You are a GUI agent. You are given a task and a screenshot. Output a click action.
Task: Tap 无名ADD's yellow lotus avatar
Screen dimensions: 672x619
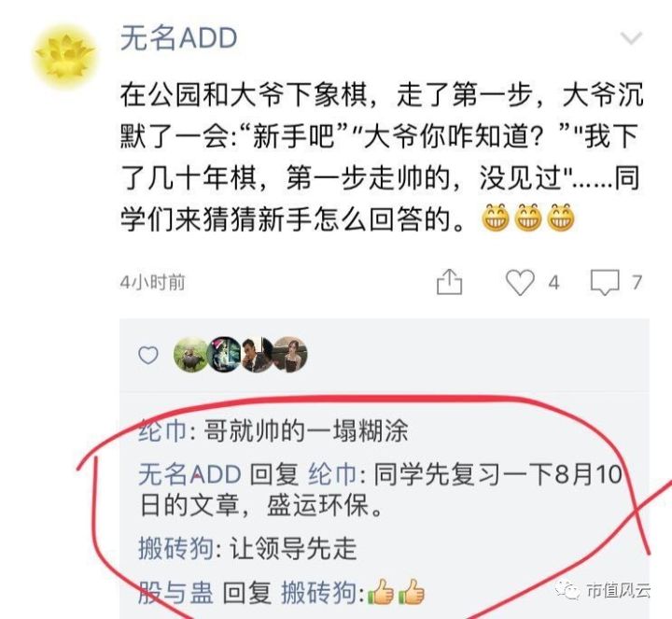64,57
